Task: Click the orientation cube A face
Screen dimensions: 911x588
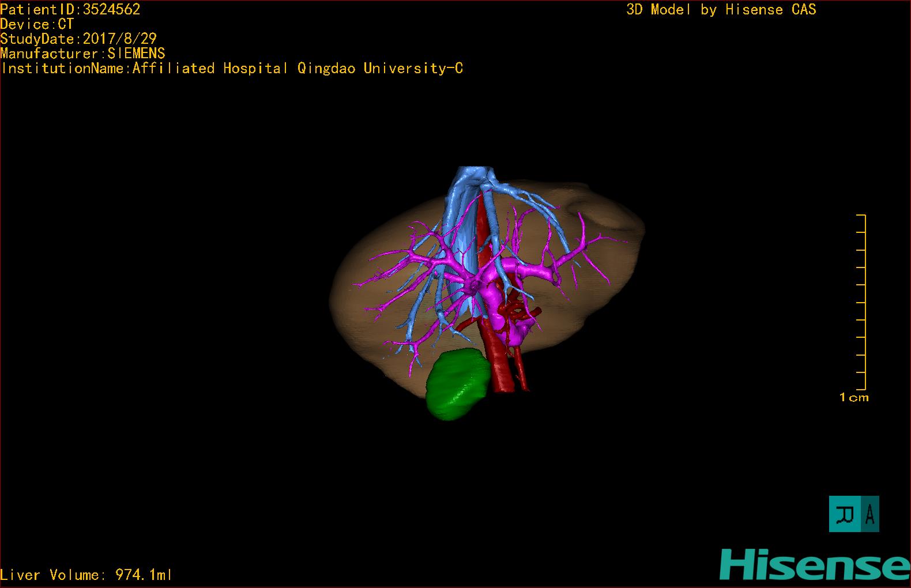Action: pyautogui.click(x=870, y=514)
